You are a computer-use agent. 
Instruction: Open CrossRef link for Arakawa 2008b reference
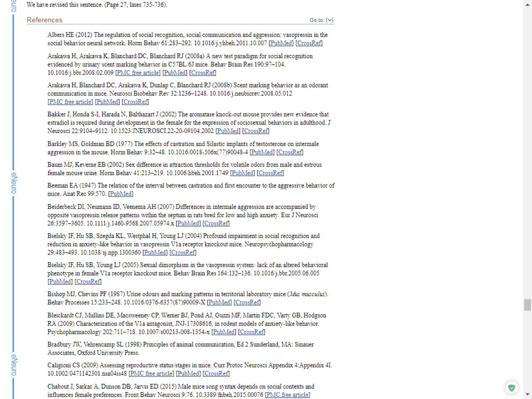coord(135,102)
